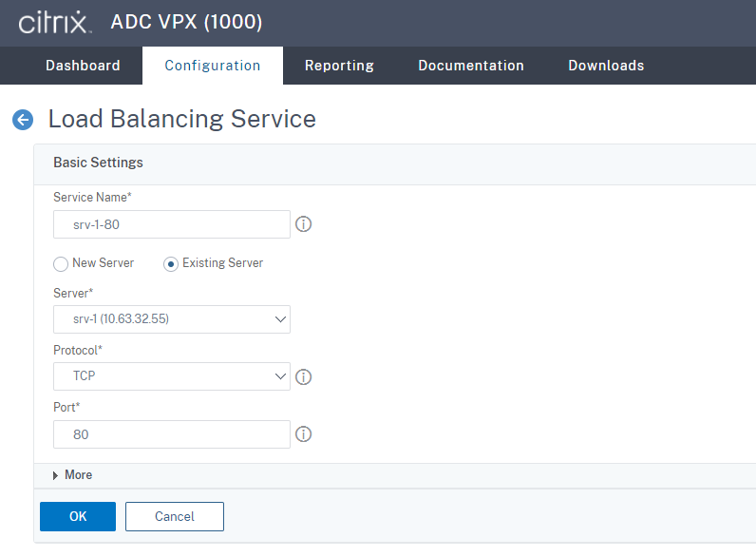Switch to the Dashboard tab
The image size is (756, 557).
[x=83, y=66]
